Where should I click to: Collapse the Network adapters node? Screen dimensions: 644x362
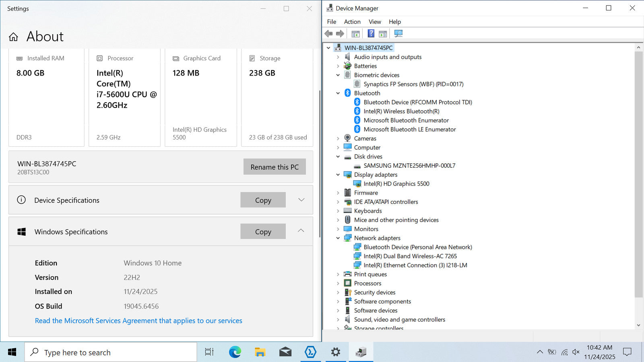[338, 238]
